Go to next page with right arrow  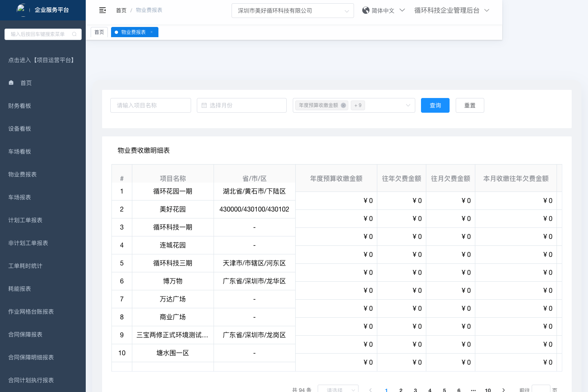(503, 390)
